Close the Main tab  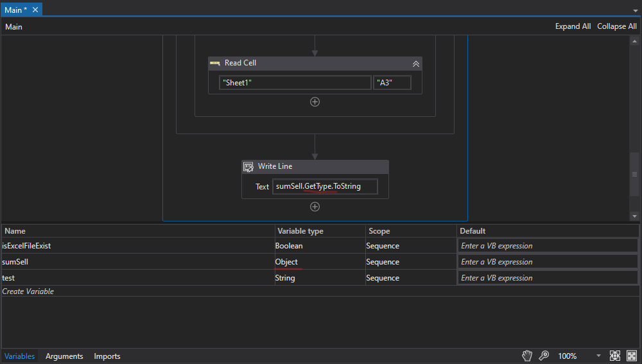(35, 10)
